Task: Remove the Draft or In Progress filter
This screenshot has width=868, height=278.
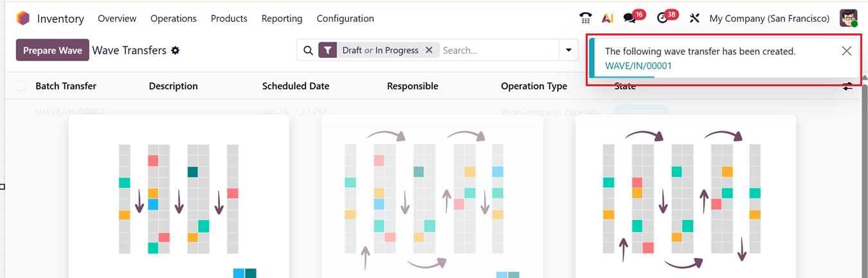Action: click(x=429, y=50)
